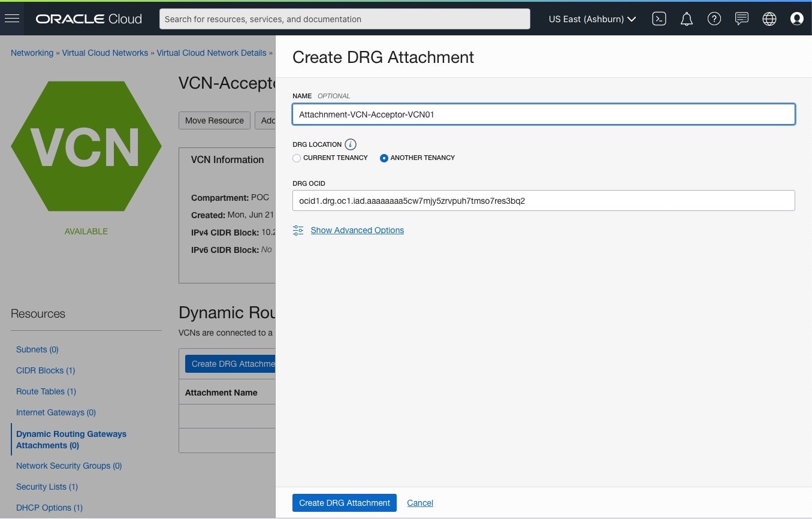Viewport: 812px width, 519px height.
Task: Open the user profile avatar icon
Action: (x=797, y=19)
